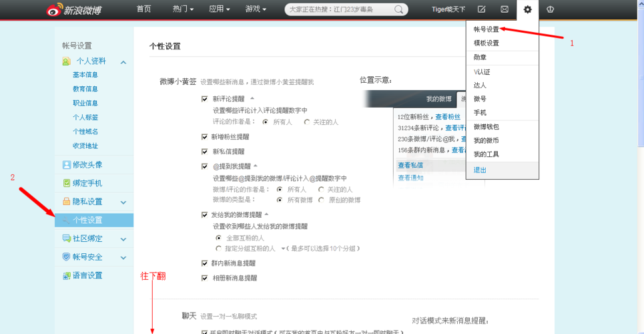Click the 语言设置 language icon
The width and height of the screenshot is (644, 334).
[x=66, y=276]
